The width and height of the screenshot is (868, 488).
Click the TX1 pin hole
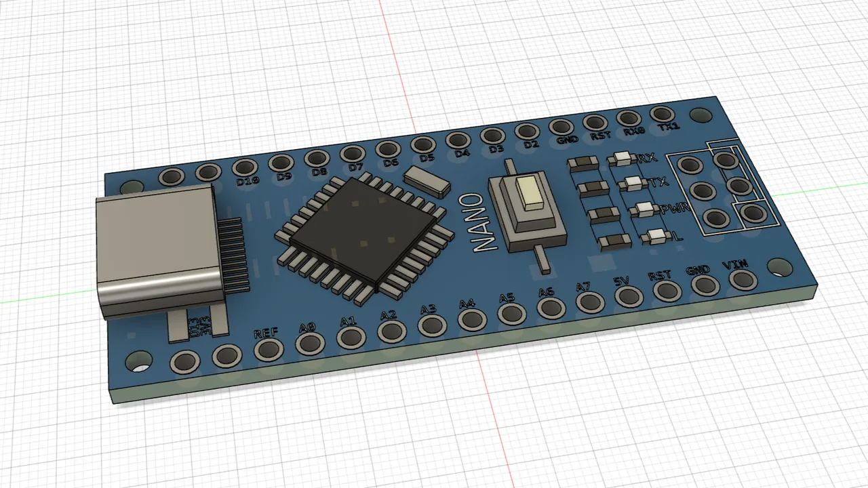(662, 114)
